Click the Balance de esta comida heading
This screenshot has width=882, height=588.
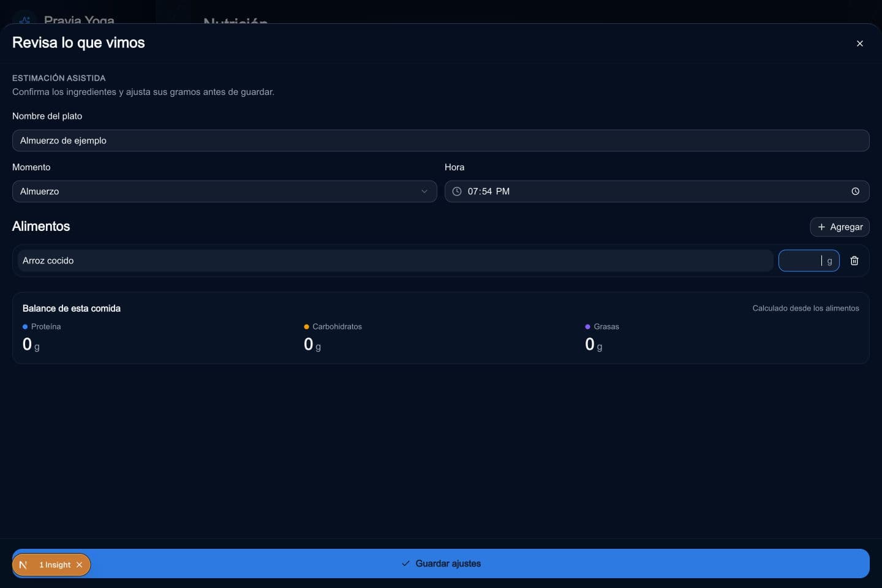(72, 309)
